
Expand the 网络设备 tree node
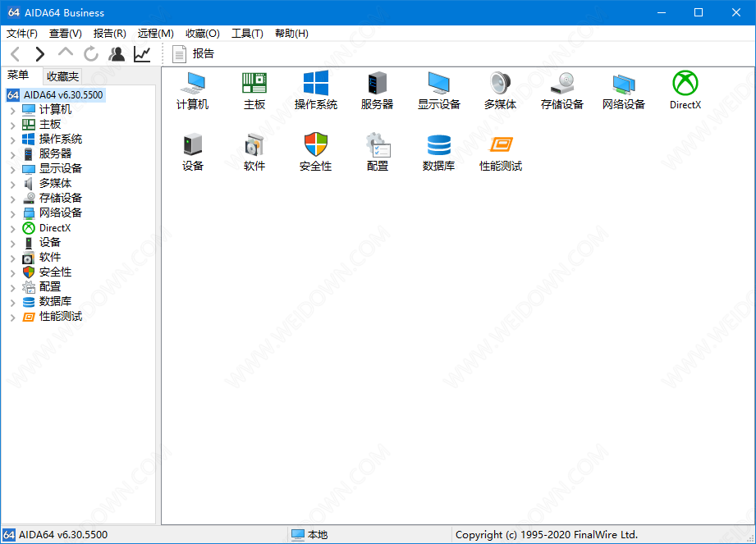pos(12,213)
